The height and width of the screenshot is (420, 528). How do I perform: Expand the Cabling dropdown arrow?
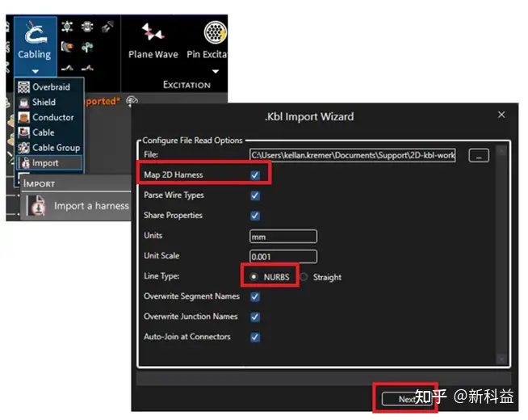coord(35,71)
